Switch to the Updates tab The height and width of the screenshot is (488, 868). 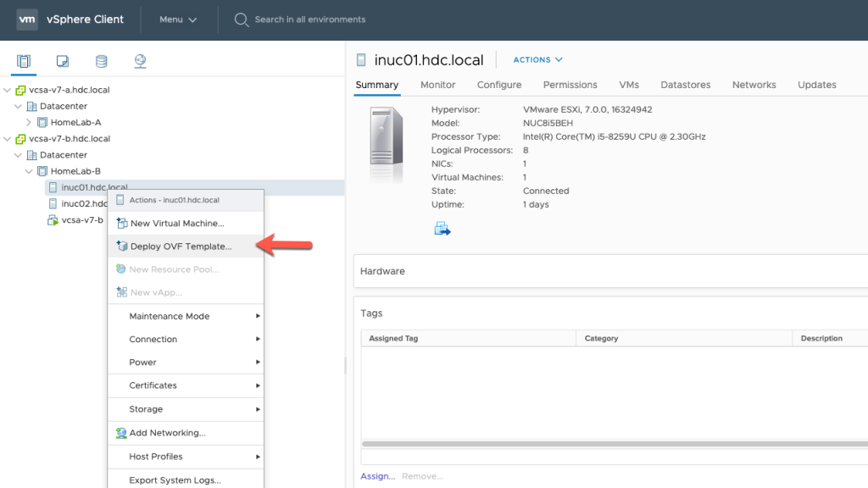click(817, 85)
